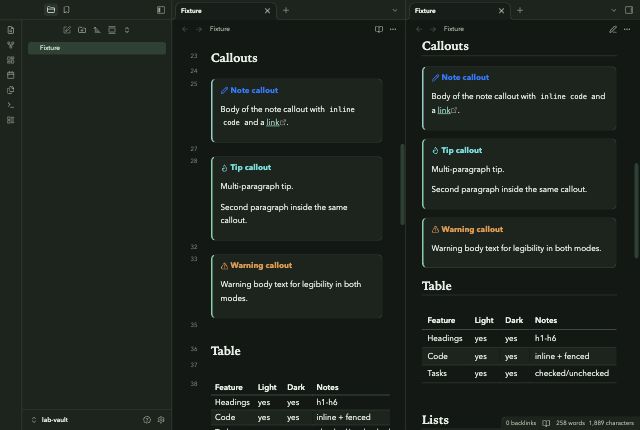Viewport: 640px width, 430px height.
Task: Click 'inline + fenced' cell in right pane
Action: 562,357
